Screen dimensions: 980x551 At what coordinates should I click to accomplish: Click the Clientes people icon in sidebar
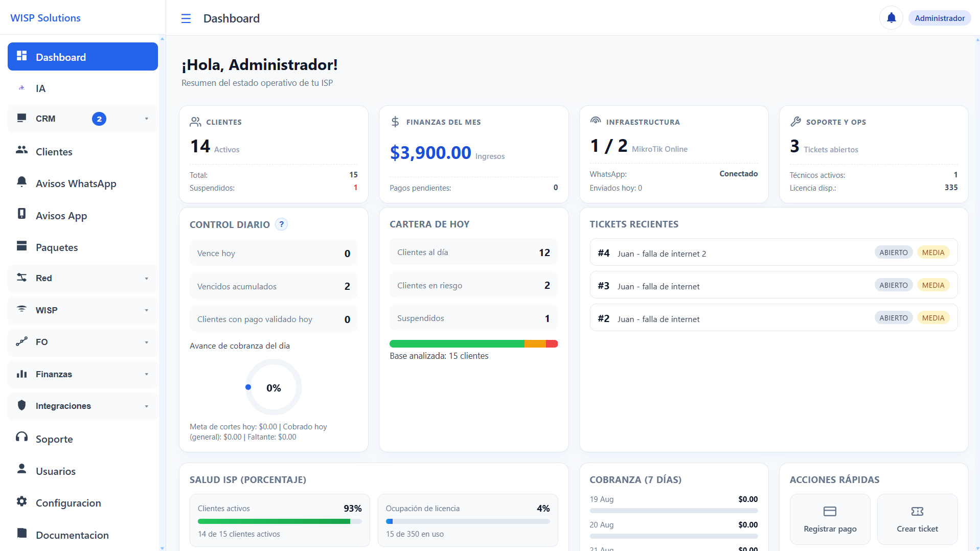point(21,150)
